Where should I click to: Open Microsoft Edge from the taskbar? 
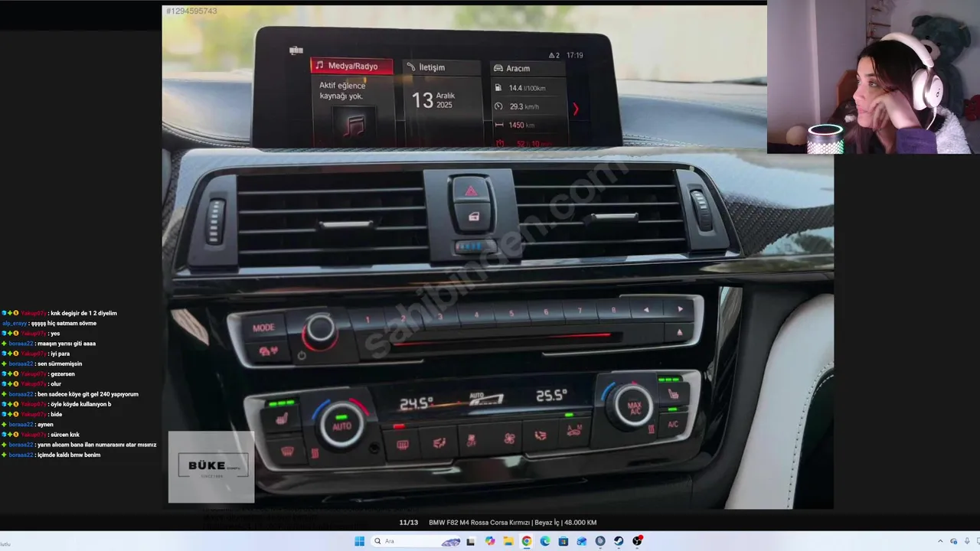point(545,541)
